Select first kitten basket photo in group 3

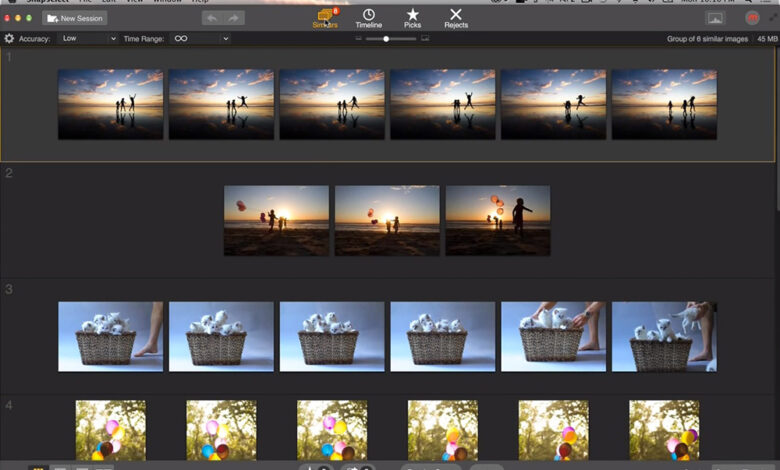click(110, 337)
